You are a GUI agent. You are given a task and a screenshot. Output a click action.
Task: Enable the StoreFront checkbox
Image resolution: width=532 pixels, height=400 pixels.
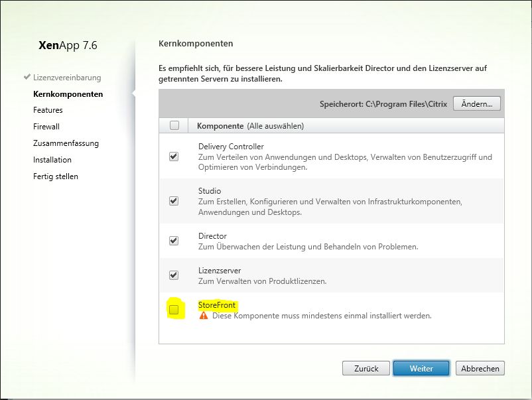coord(174,309)
